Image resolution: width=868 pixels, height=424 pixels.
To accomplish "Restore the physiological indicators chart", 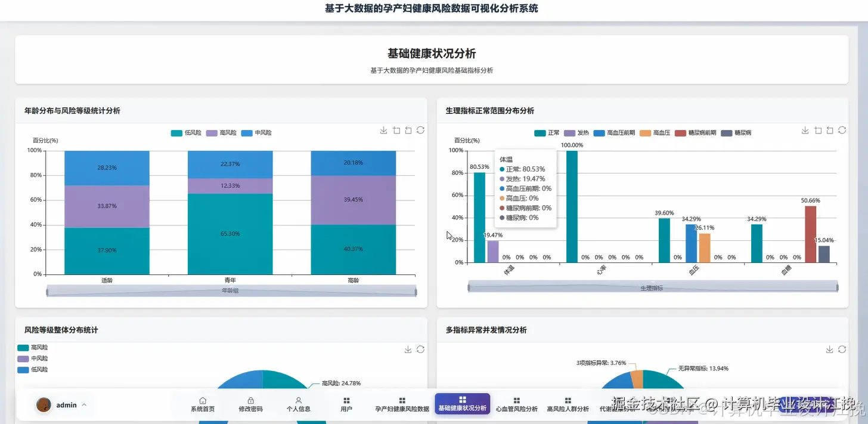I will pyautogui.click(x=842, y=131).
